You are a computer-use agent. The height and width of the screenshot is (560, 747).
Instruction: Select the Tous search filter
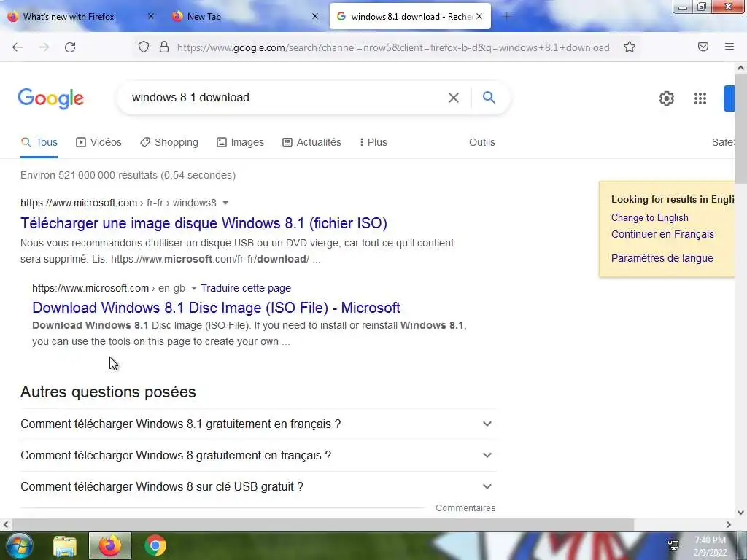pos(39,142)
